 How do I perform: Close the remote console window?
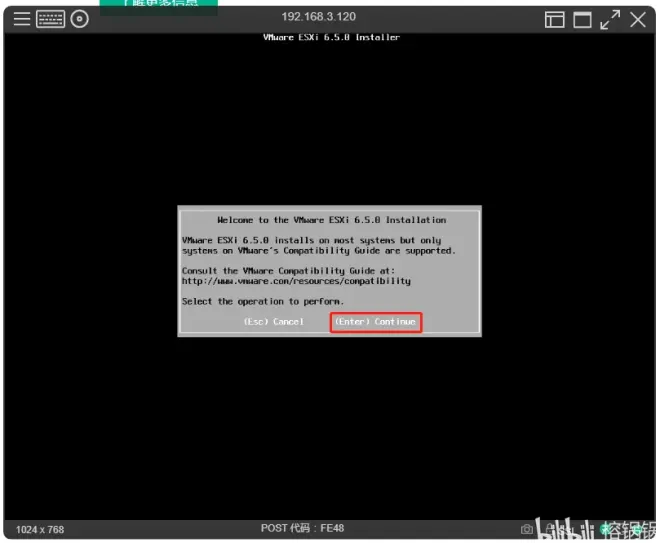pyautogui.click(x=638, y=19)
